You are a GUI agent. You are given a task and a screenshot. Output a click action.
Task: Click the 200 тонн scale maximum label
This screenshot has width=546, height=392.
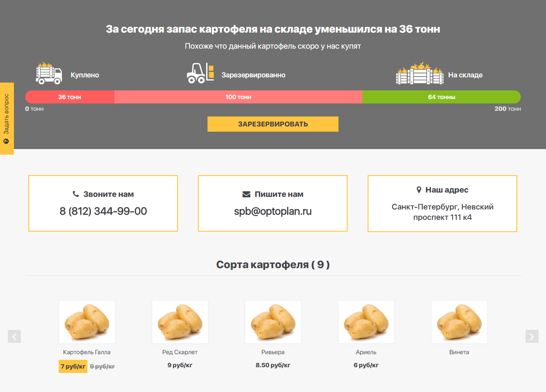(x=508, y=109)
